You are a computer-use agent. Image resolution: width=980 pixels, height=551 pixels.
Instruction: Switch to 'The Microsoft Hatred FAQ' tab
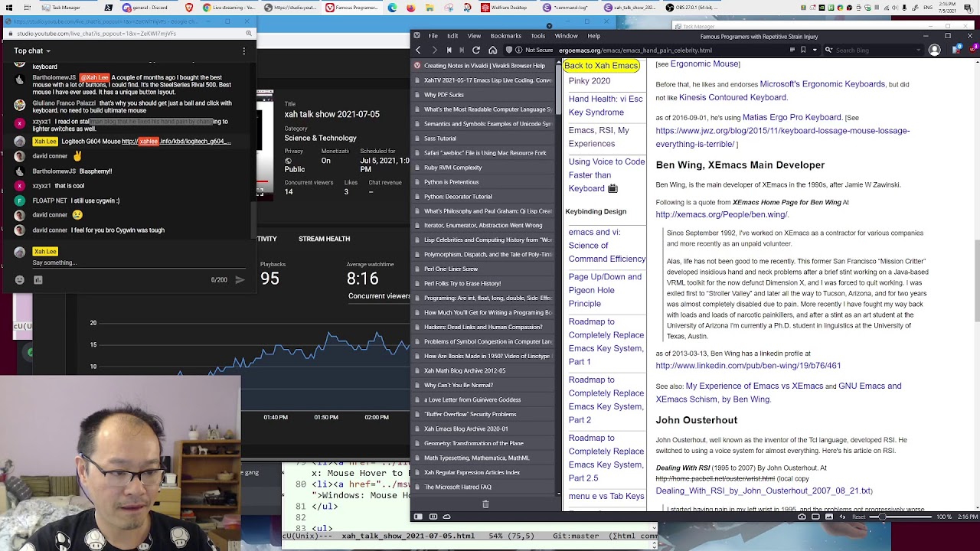pyautogui.click(x=482, y=487)
